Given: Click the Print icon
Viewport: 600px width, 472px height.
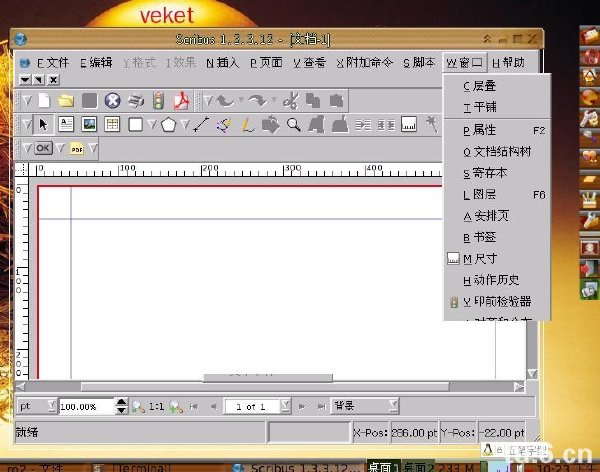Looking at the screenshot, I should (x=135, y=101).
